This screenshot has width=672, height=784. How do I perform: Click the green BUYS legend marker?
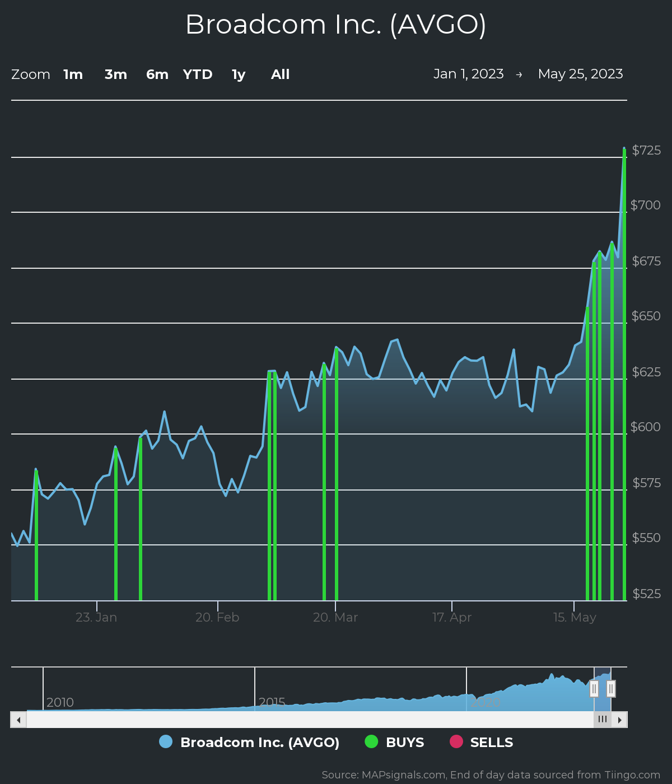tap(371, 741)
